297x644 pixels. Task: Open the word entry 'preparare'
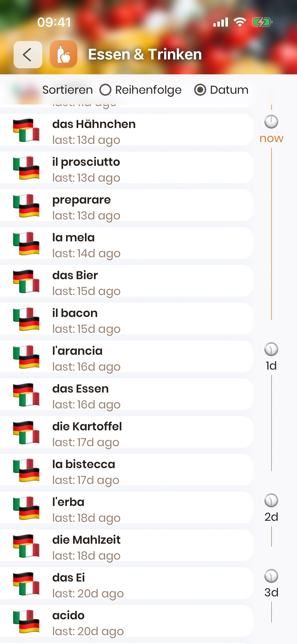[x=126, y=206]
